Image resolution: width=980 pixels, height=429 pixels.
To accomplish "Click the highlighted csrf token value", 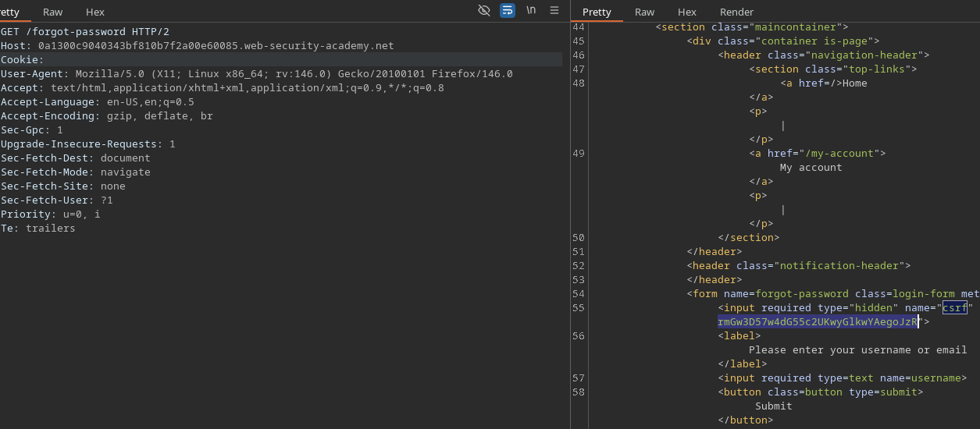I will pyautogui.click(x=818, y=322).
